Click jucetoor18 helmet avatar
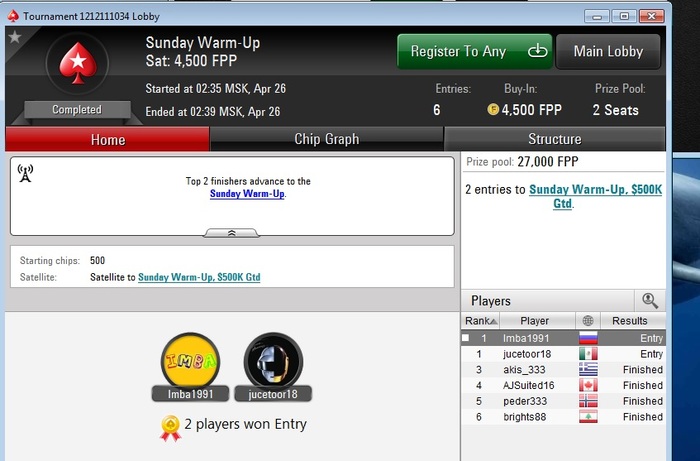This screenshot has height=461, width=700. click(273, 361)
